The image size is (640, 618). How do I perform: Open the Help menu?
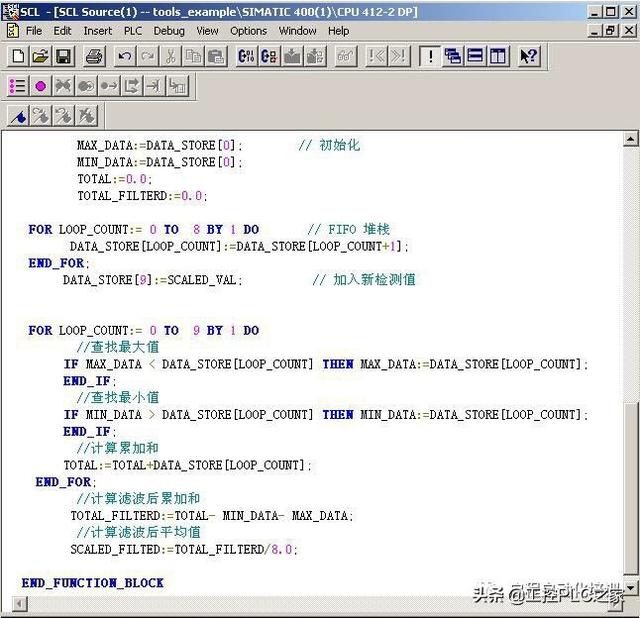point(338,31)
